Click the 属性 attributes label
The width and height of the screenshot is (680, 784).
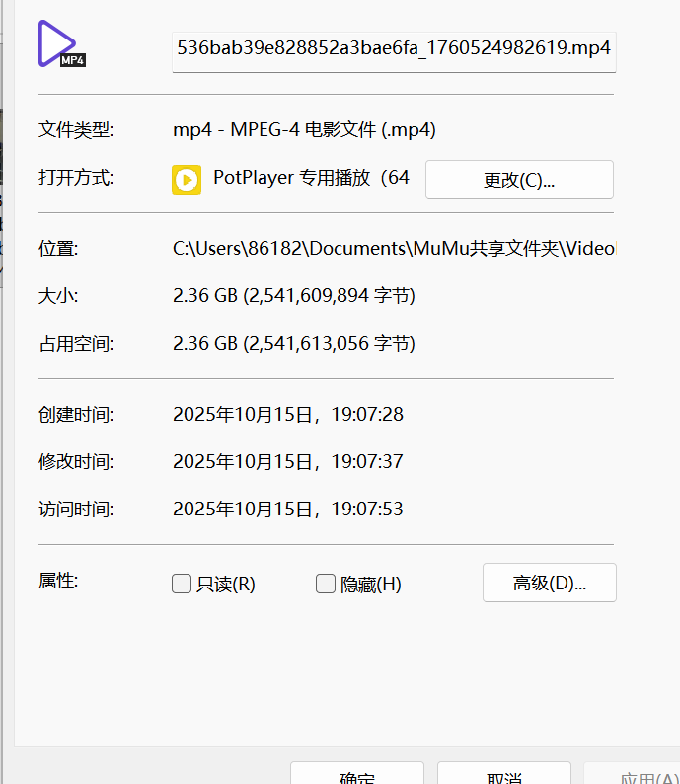(57, 581)
